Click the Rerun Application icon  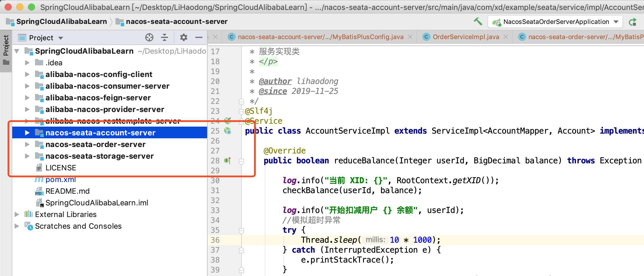(633, 22)
